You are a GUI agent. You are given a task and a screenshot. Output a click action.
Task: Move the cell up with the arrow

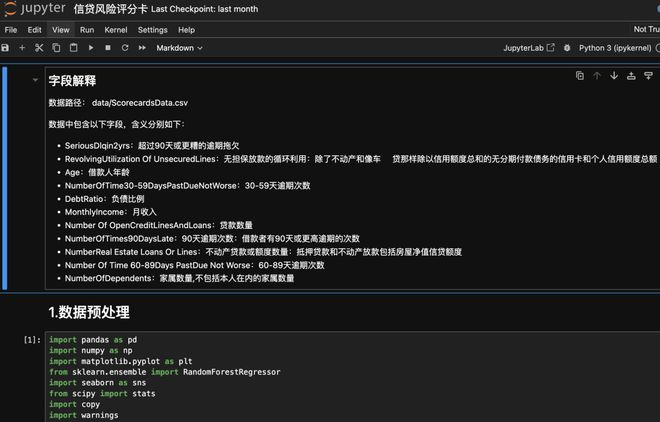pyautogui.click(x=597, y=76)
